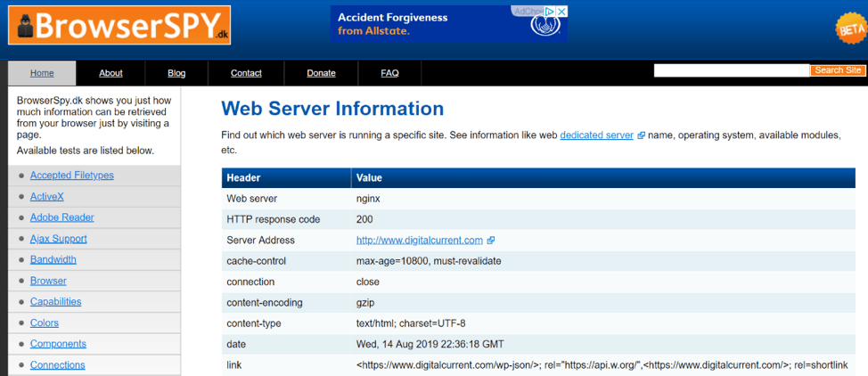
Task: Click the external link icon beside dedicated server
Action: [x=641, y=135]
